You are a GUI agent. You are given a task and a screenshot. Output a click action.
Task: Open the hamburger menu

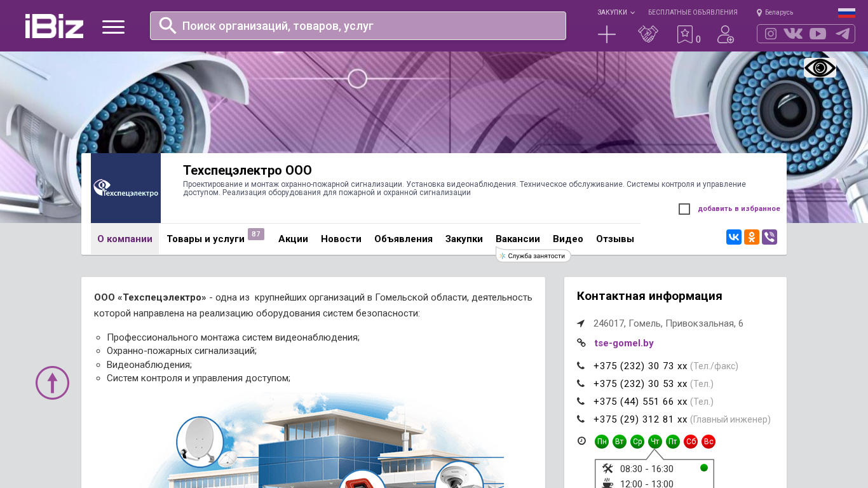[113, 27]
